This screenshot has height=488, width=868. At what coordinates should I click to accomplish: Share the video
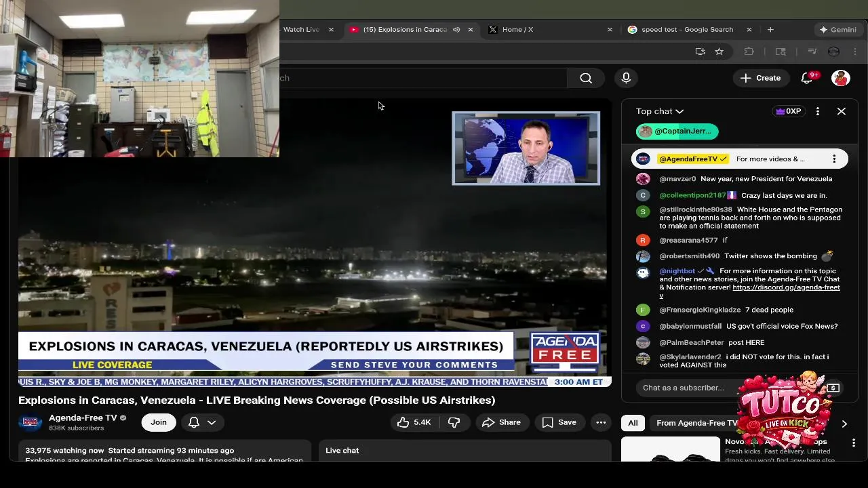point(501,422)
